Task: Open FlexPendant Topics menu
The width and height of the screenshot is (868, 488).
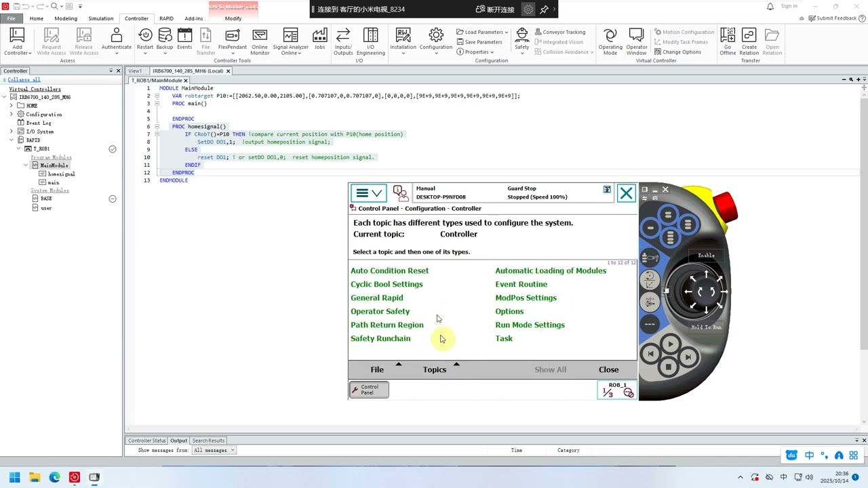Action: (435, 369)
